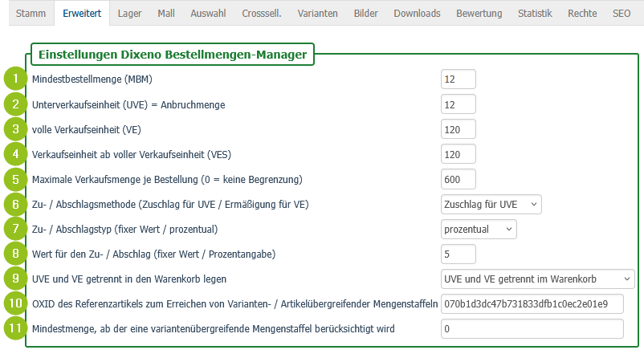Switch to the Erweitert tab
Screen dimensions: 644x354
click(82, 13)
